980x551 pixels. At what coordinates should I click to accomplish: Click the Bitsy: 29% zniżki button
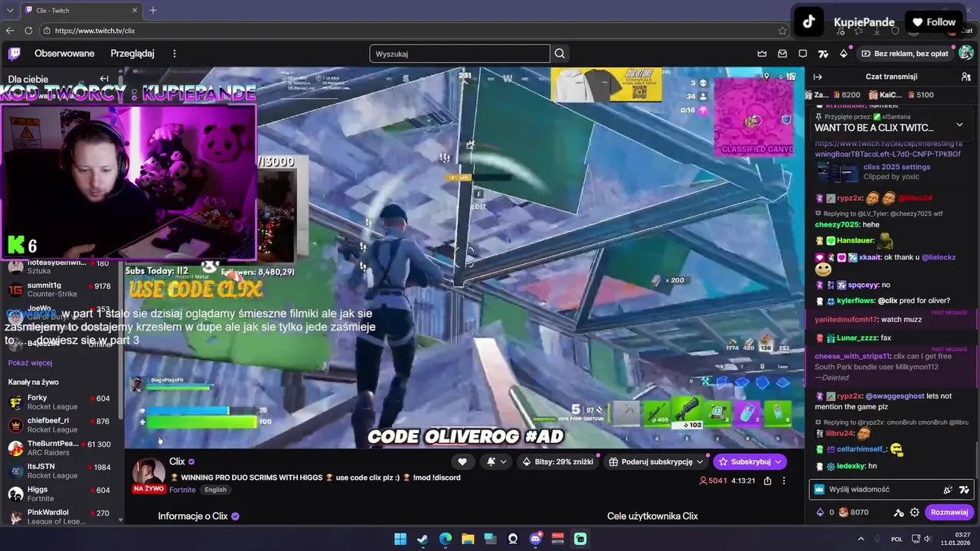(557, 461)
